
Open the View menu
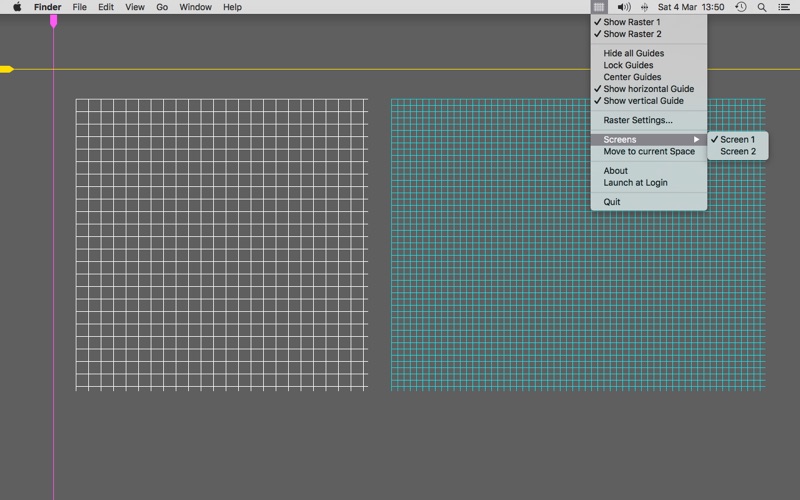pyautogui.click(x=135, y=7)
